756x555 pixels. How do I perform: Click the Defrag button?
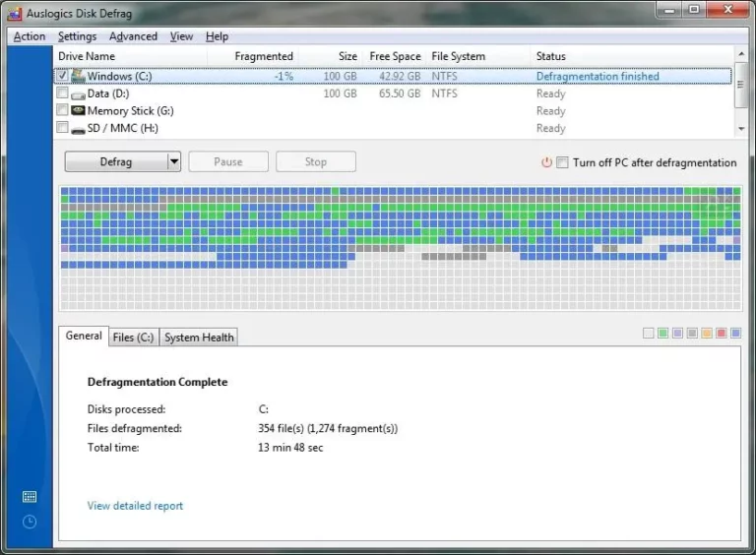(116, 161)
